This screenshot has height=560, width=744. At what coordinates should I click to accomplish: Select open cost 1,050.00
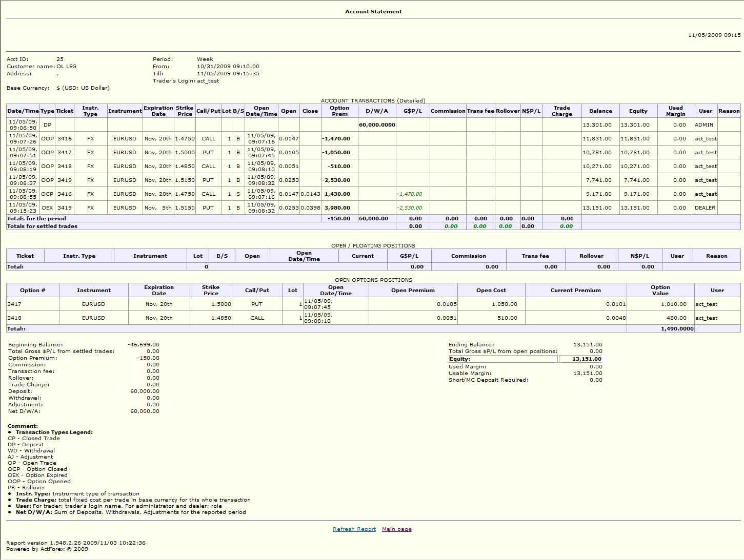[x=505, y=304]
